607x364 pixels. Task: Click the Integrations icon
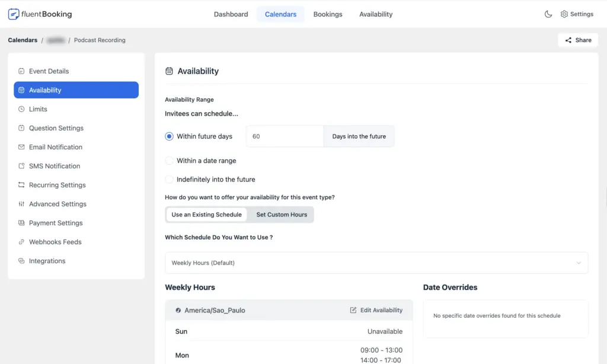21,261
